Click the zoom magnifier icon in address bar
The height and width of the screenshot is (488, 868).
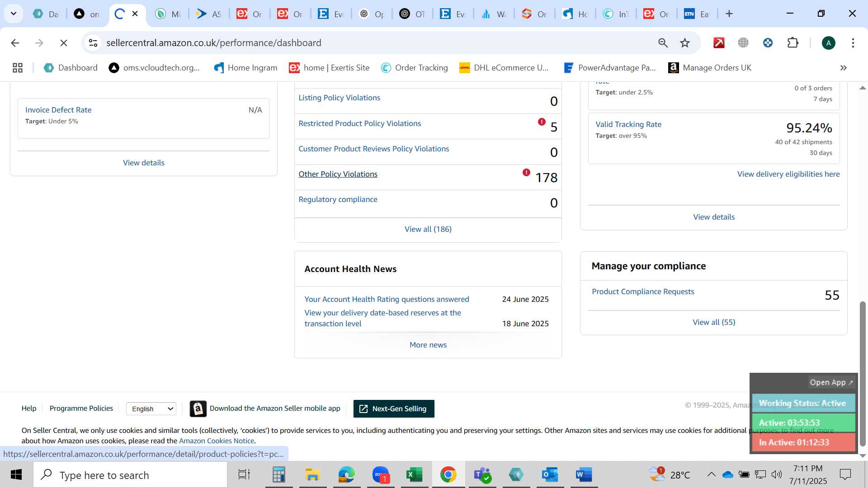[663, 43]
